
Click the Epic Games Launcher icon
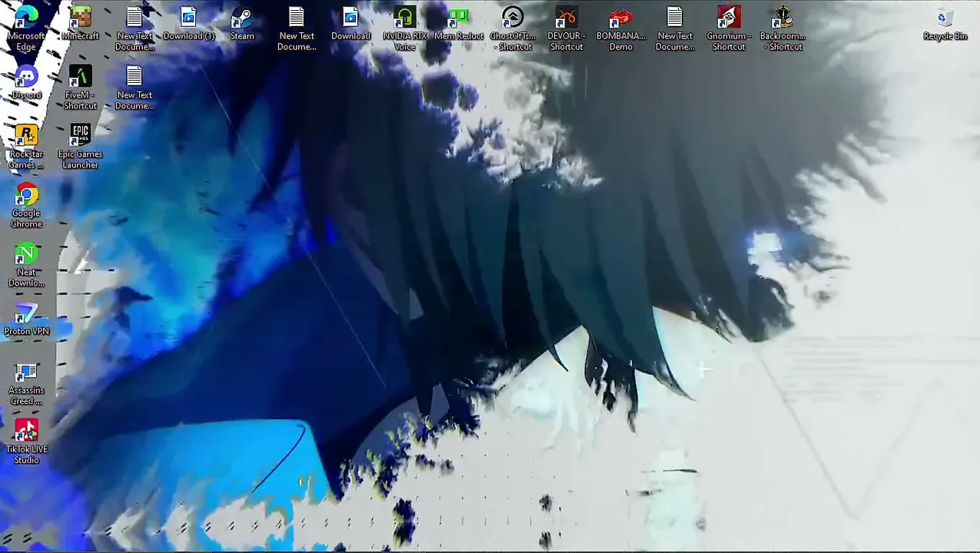click(80, 147)
